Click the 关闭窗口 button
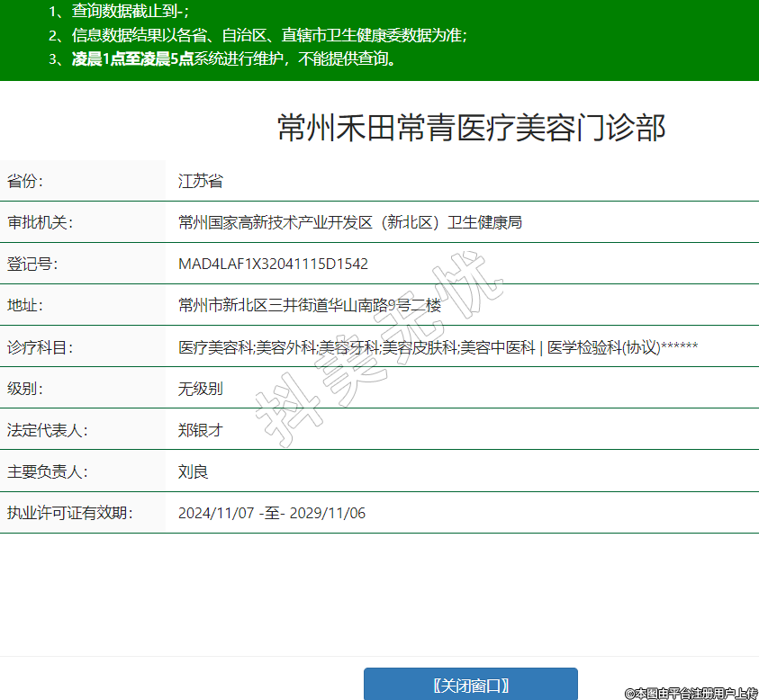759x700 pixels. coord(470,685)
